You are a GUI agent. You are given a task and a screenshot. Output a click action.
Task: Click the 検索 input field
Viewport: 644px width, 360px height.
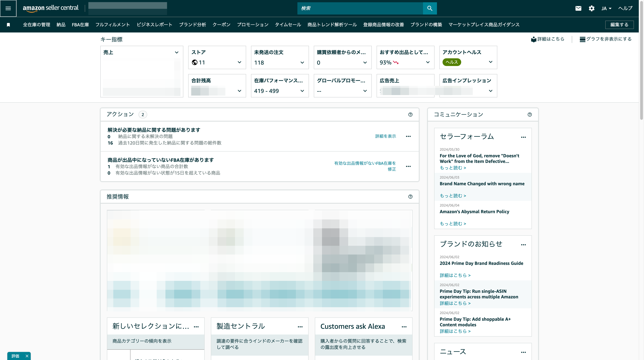pyautogui.click(x=360, y=8)
